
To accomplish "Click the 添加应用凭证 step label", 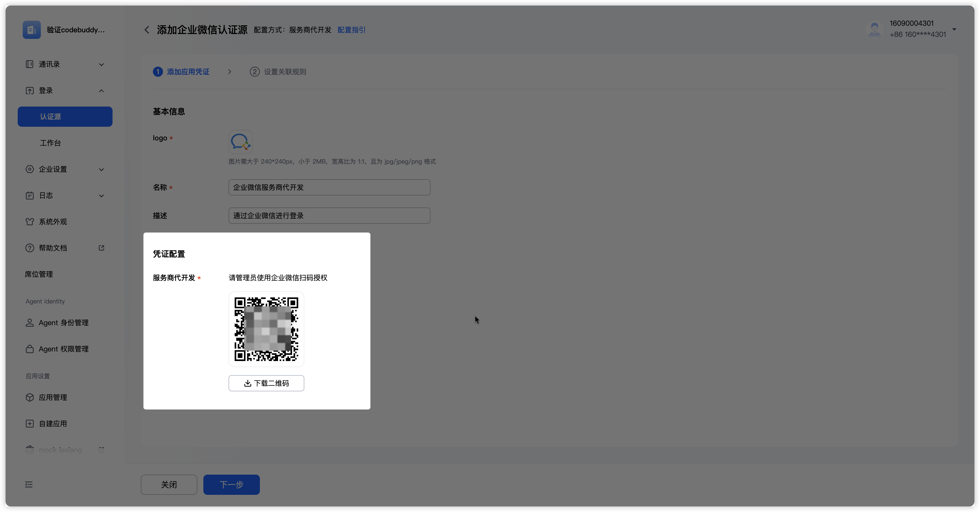I will (x=188, y=71).
